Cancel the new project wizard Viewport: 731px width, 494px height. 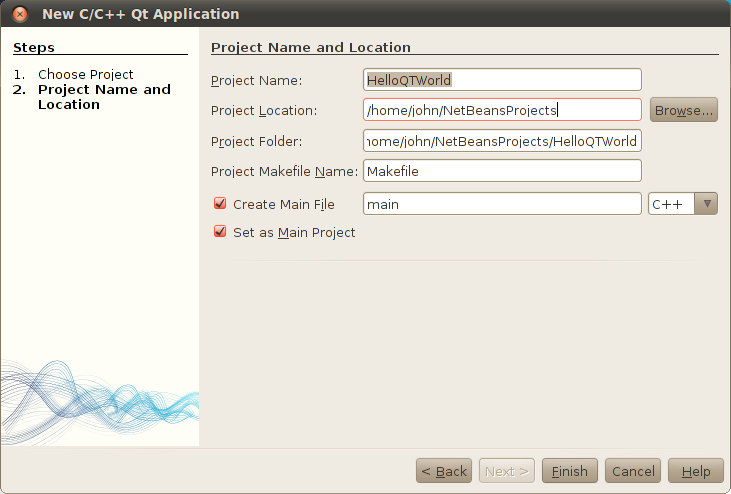[x=633, y=471]
